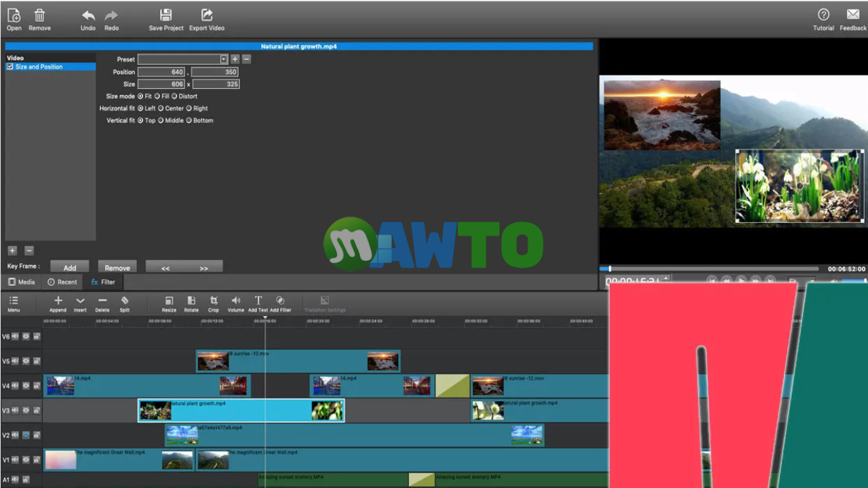Click the key frame Remove button
Viewport: 868px width, 488px height.
click(x=117, y=268)
